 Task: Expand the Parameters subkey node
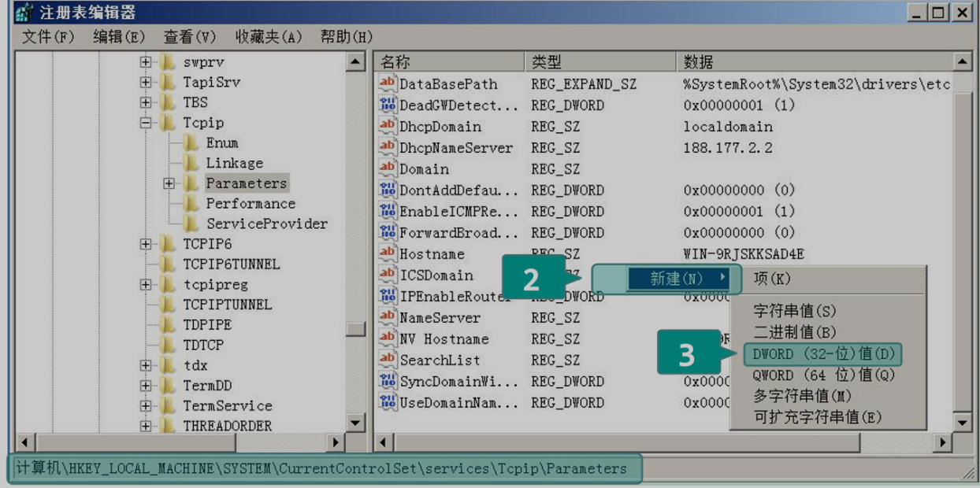[169, 183]
